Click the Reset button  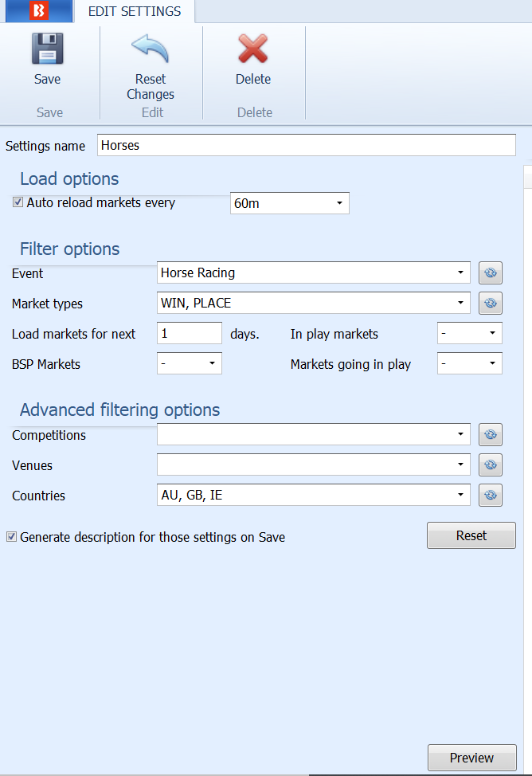point(471,535)
